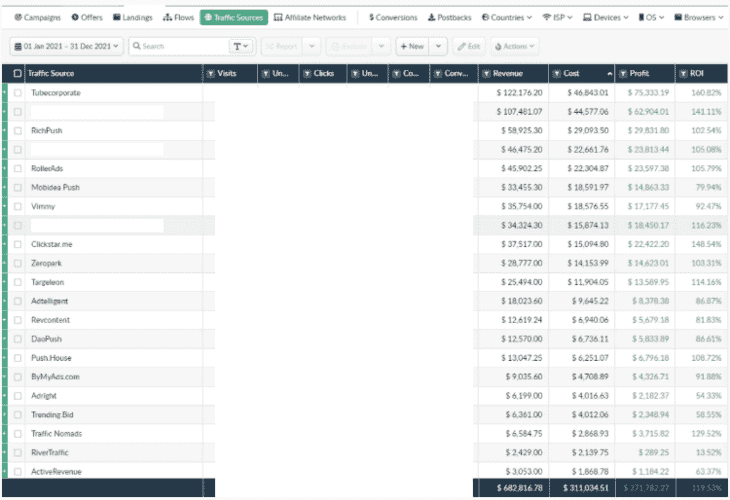730x500 pixels.
Task: Click the Report button
Action: (x=282, y=46)
